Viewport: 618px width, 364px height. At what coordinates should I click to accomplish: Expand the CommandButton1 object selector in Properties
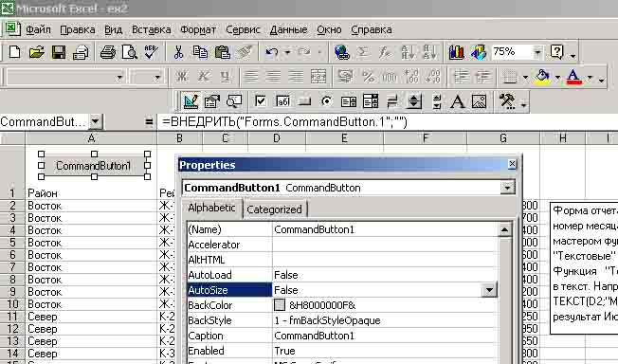coord(508,188)
